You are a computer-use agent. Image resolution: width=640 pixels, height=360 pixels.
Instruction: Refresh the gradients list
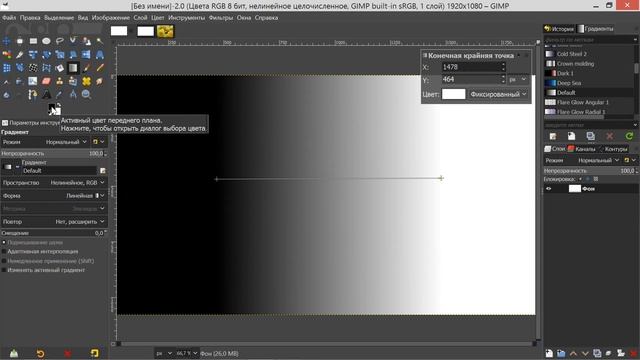pos(629,136)
